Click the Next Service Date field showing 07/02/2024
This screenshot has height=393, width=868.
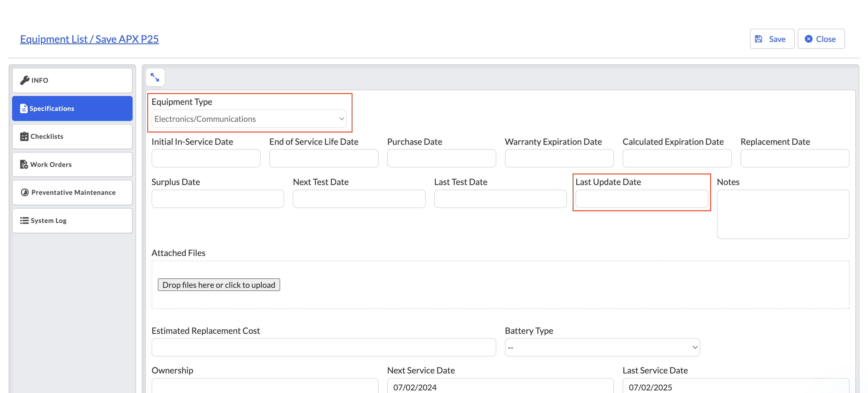[500, 386]
